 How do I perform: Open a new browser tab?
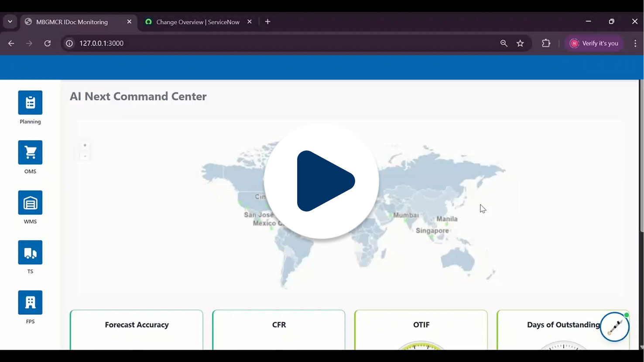coord(268,21)
